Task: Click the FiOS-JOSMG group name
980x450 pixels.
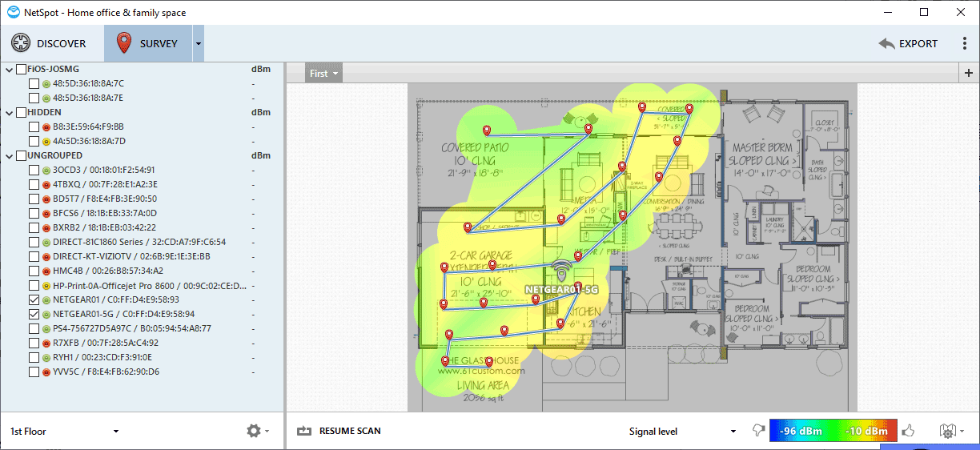Action: pos(54,69)
